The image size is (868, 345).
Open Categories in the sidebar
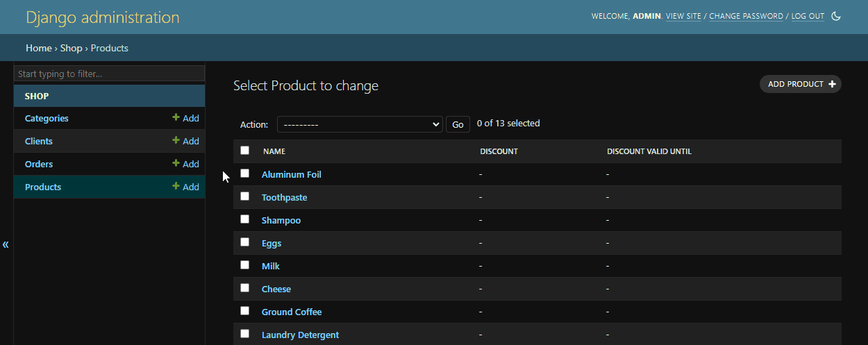coord(47,119)
